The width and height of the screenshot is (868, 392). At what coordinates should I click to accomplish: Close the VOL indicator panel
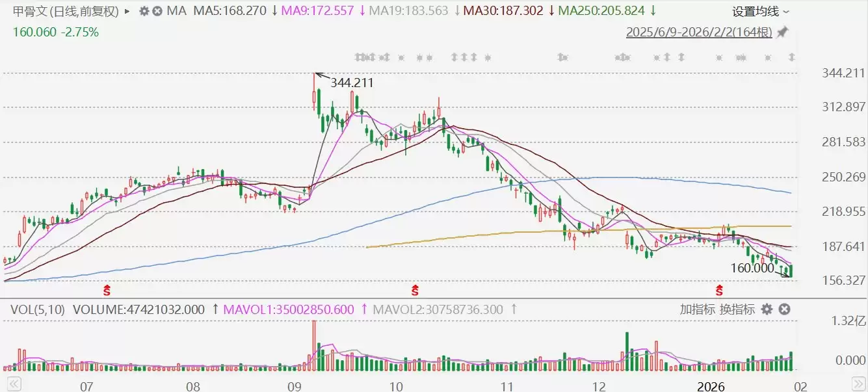(784, 309)
